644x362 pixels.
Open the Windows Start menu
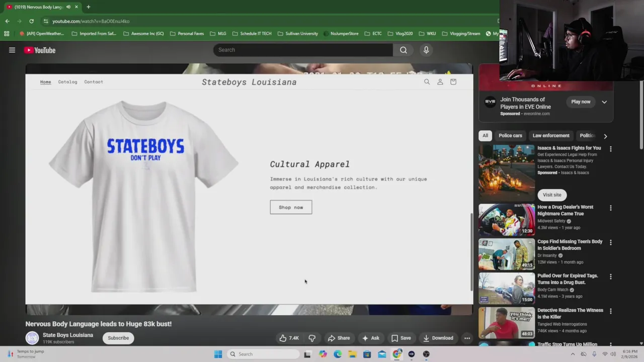218,354
